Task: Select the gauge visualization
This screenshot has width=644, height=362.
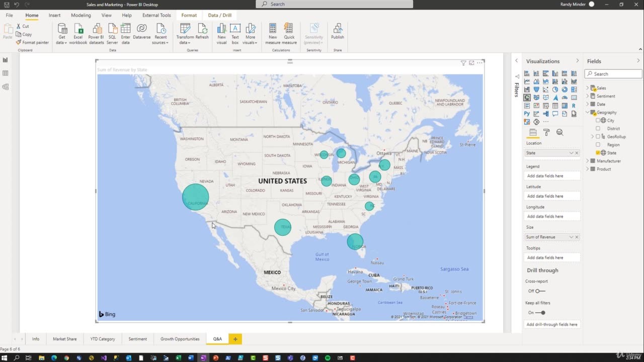Action: coord(564,98)
